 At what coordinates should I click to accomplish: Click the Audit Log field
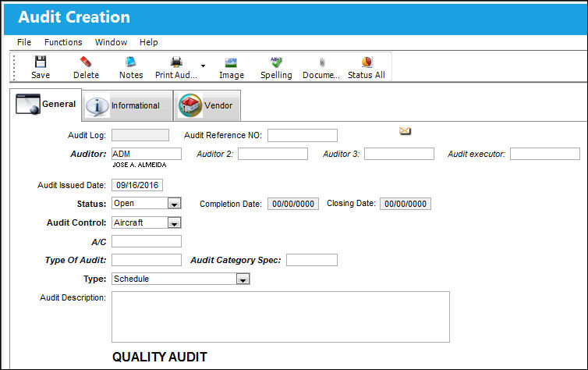click(x=140, y=135)
